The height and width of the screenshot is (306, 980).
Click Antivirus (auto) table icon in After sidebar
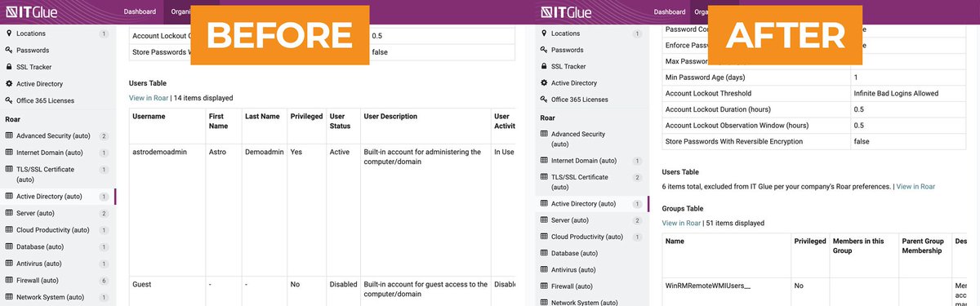point(544,270)
